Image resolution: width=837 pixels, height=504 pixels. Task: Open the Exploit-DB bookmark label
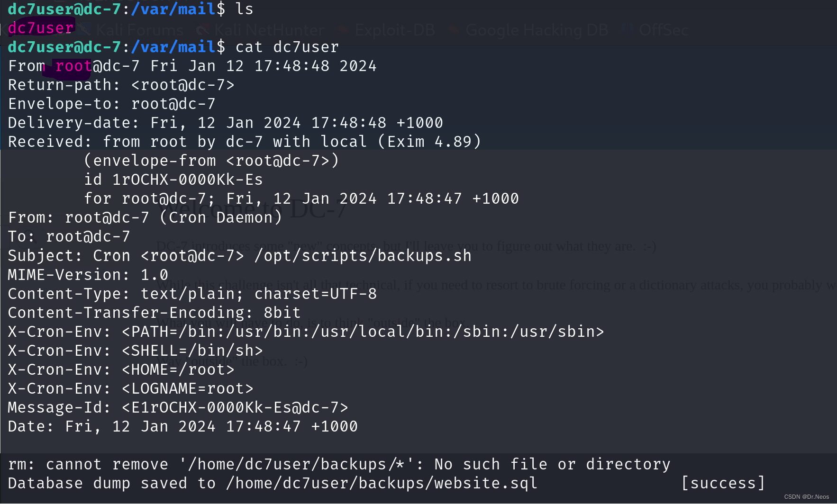(x=394, y=30)
